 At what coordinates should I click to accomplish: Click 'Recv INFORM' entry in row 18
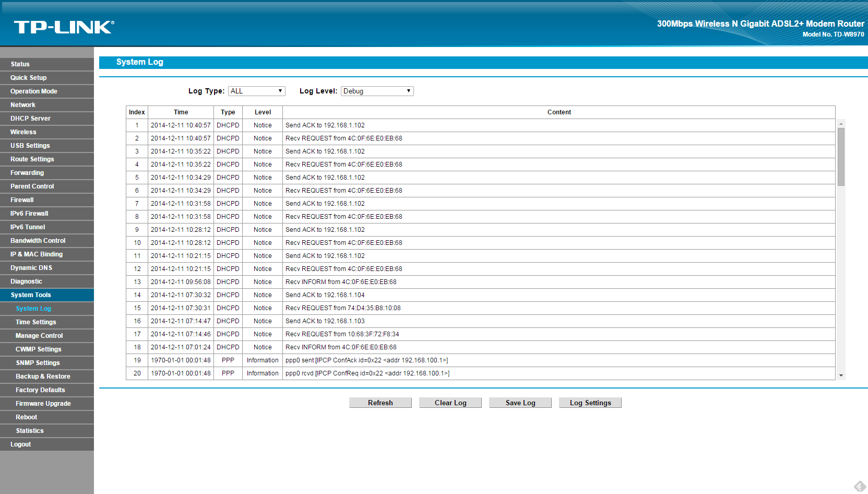coord(341,347)
